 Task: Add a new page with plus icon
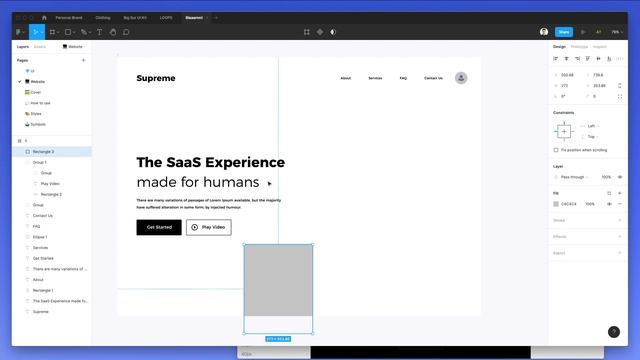tap(83, 60)
